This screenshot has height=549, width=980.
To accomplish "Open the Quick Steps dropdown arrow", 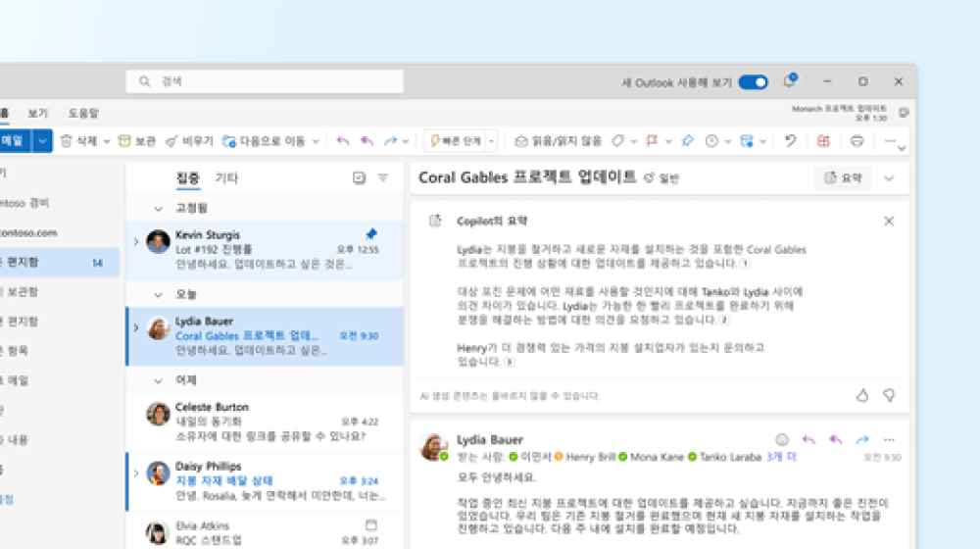I will click(x=491, y=141).
